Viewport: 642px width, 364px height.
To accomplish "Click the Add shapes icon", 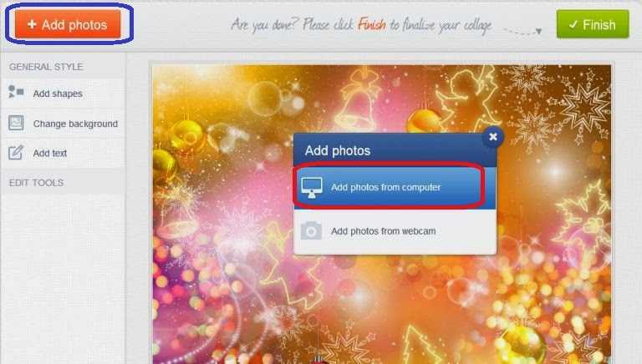I will [16, 93].
